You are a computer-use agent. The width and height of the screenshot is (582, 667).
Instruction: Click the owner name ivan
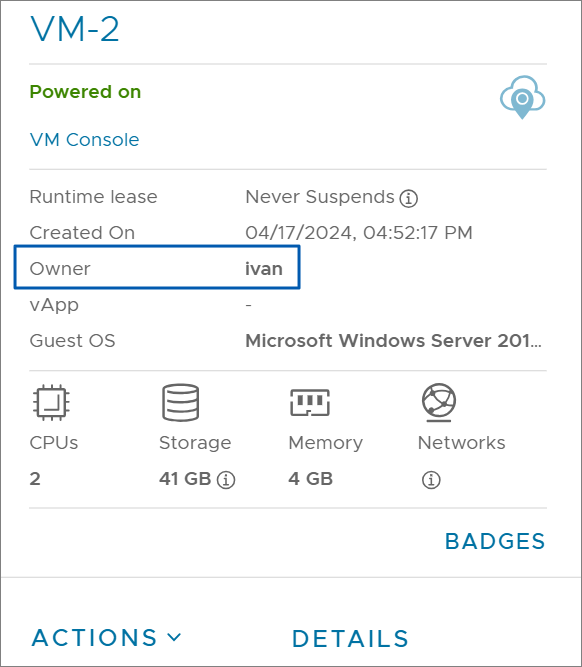pyautogui.click(x=264, y=269)
